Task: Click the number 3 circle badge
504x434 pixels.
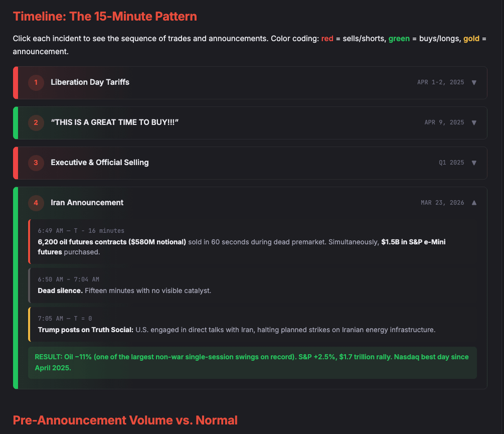Action: [36, 162]
